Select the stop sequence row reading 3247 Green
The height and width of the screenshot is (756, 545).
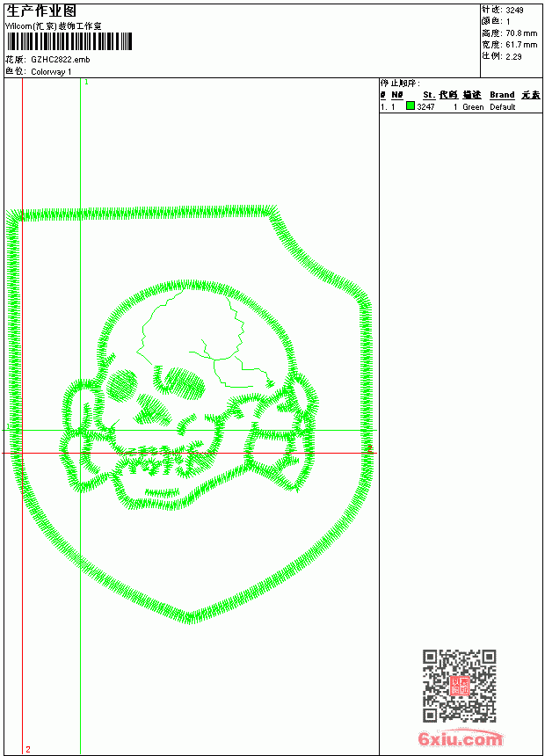[461, 106]
